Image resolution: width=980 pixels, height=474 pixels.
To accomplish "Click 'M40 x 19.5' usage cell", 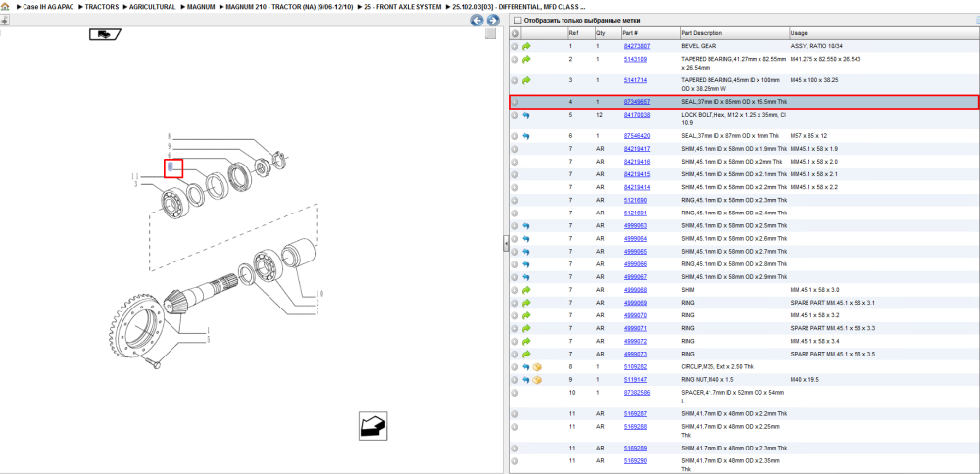I will [x=805, y=380].
